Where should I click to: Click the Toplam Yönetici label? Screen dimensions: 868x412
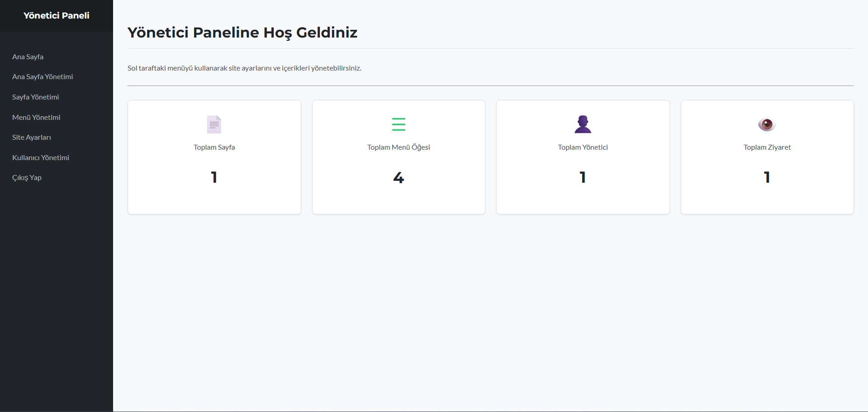click(583, 147)
